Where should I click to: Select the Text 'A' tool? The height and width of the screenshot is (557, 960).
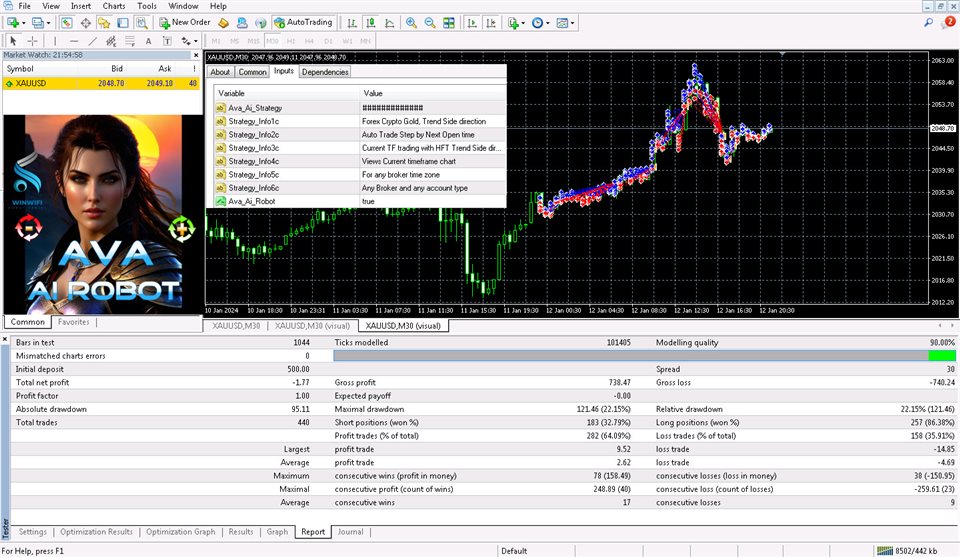pos(148,41)
